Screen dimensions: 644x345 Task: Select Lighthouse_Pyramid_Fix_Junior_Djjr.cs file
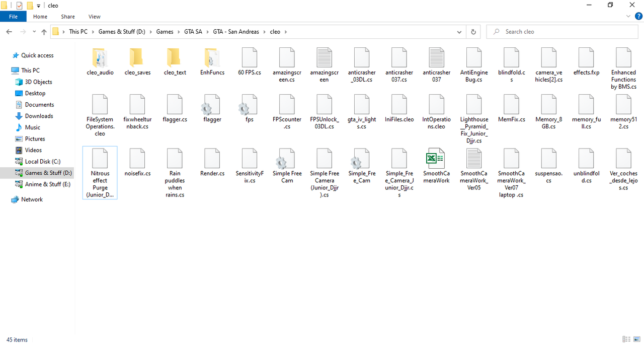click(474, 119)
